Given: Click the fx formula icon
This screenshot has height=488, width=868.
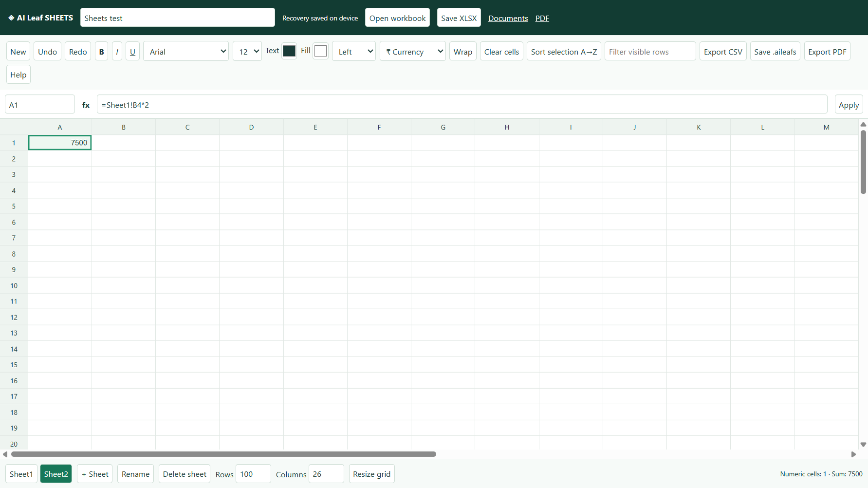Looking at the screenshot, I should [x=86, y=105].
